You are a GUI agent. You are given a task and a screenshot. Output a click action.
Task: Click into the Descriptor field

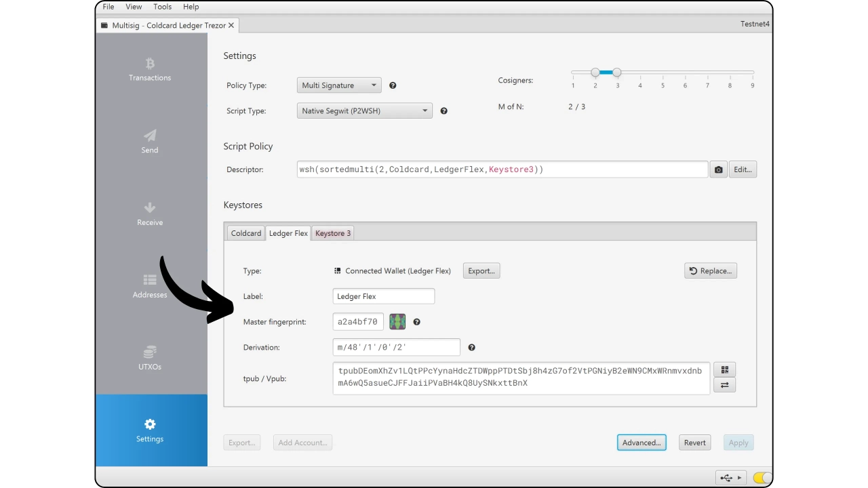pos(502,169)
